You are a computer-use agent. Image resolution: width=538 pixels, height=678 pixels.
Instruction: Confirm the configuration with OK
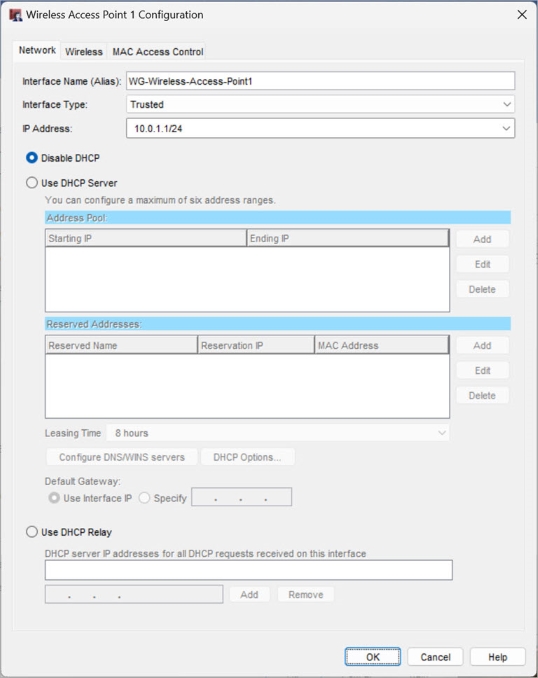pos(373,657)
